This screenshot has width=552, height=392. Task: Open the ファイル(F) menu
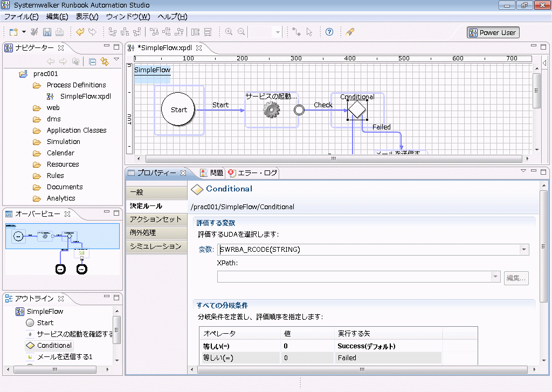tap(21, 17)
